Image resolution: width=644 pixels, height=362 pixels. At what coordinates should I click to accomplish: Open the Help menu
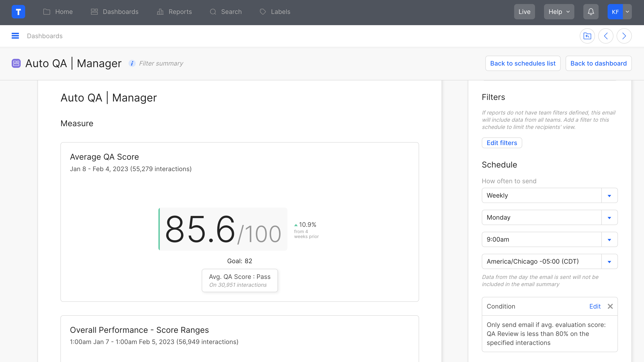[559, 12]
